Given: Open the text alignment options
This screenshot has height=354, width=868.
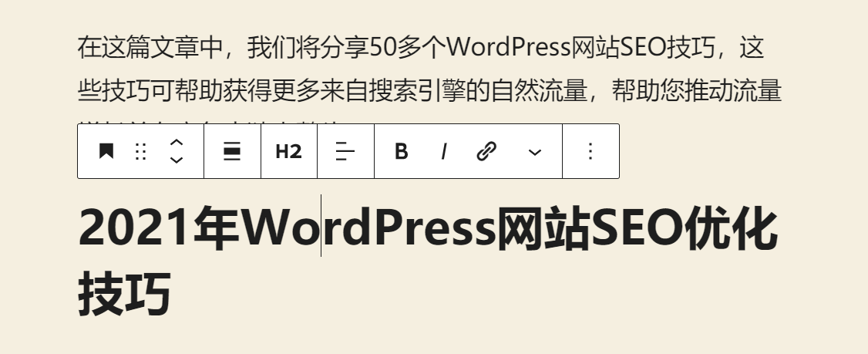Looking at the screenshot, I should (x=345, y=151).
